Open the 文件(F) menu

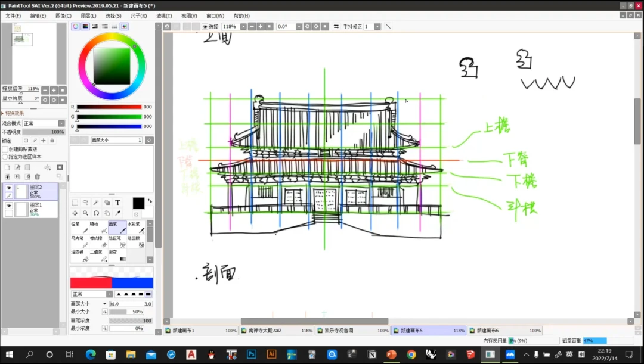click(13, 15)
